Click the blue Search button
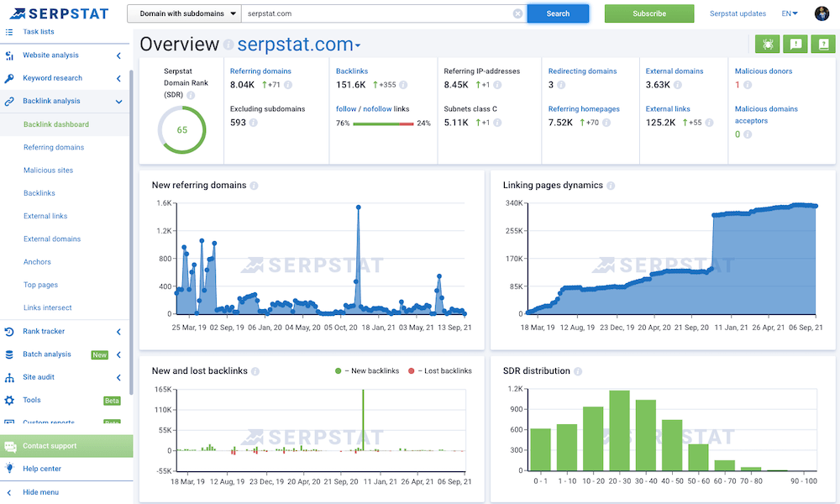The width and height of the screenshot is (840, 504). tap(558, 14)
